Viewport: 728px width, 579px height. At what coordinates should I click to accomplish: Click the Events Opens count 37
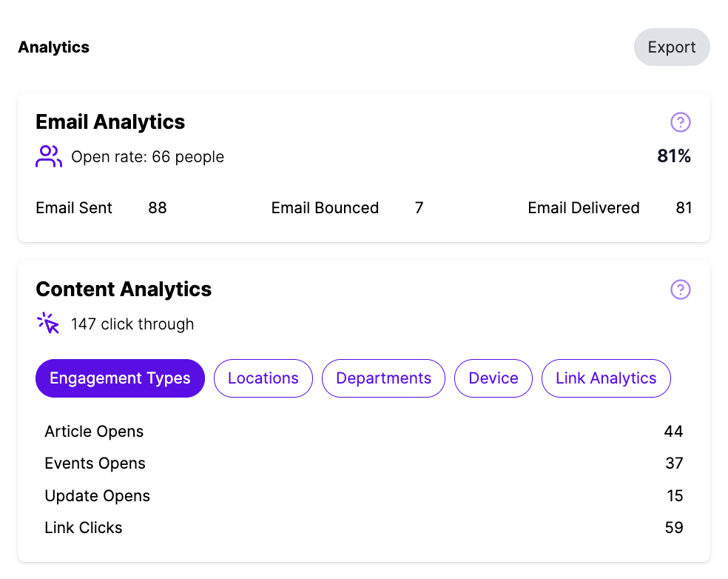click(674, 463)
